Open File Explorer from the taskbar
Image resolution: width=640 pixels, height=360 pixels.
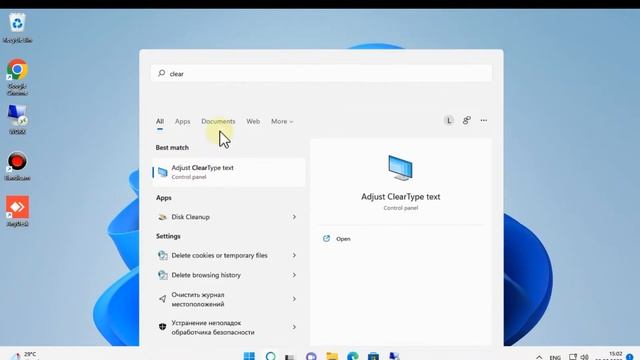pyautogui.click(x=332, y=356)
